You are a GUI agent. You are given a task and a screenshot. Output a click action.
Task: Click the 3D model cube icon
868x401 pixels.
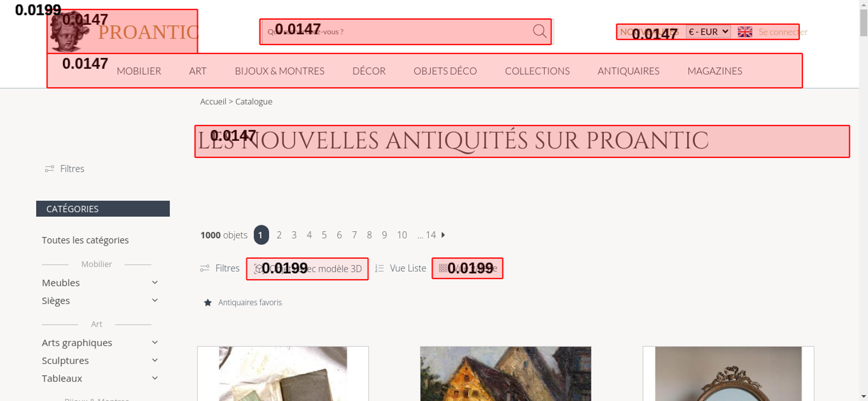pos(259,268)
